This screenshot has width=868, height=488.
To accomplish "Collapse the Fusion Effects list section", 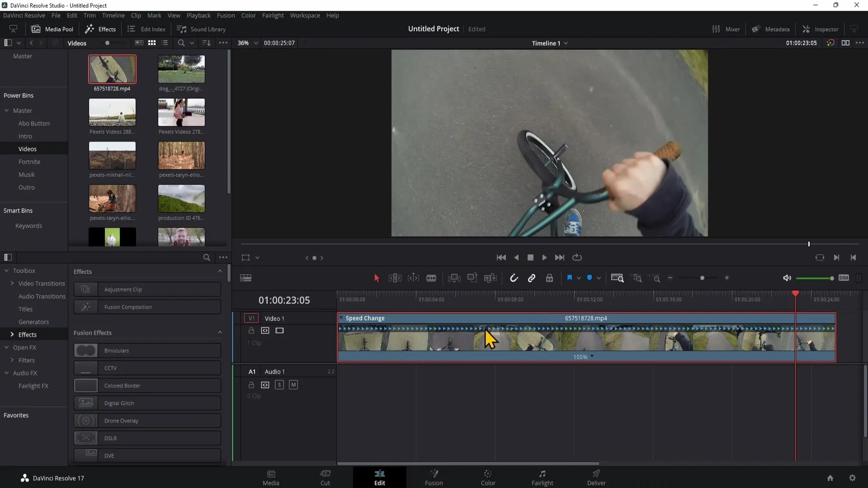I will click(220, 333).
